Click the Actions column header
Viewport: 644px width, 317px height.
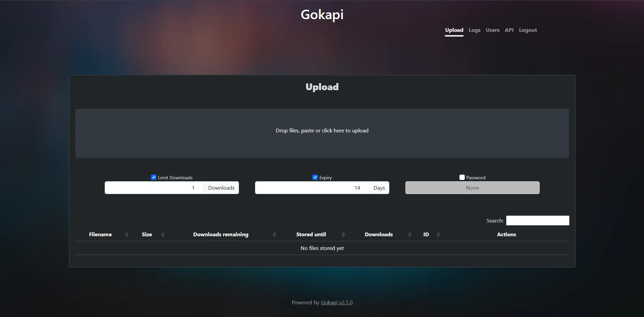(506, 234)
